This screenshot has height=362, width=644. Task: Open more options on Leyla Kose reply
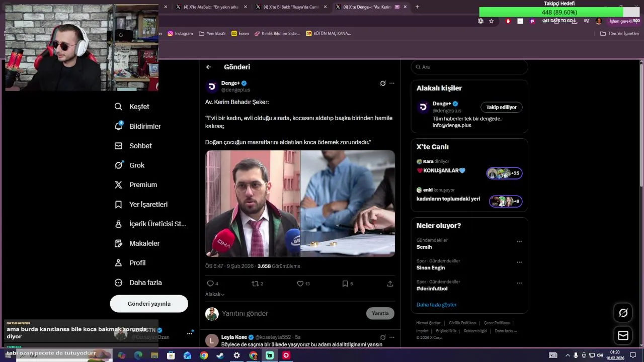coord(392,337)
